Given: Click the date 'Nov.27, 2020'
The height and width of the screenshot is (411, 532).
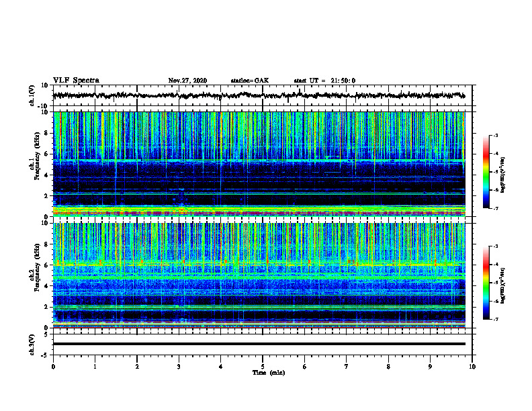Looking at the screenshot, I should click(187, 81).
